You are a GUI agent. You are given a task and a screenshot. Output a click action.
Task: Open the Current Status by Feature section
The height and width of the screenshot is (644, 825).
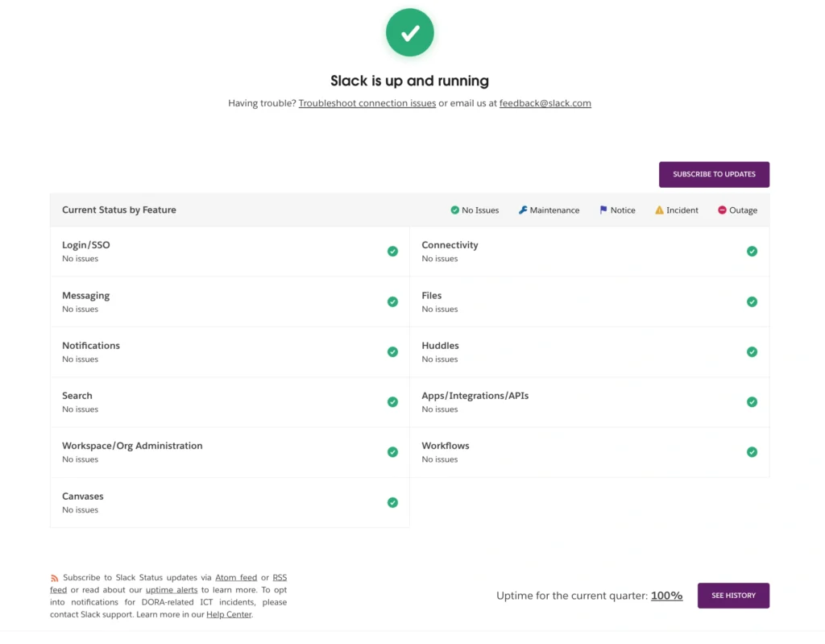click(118, 210)
